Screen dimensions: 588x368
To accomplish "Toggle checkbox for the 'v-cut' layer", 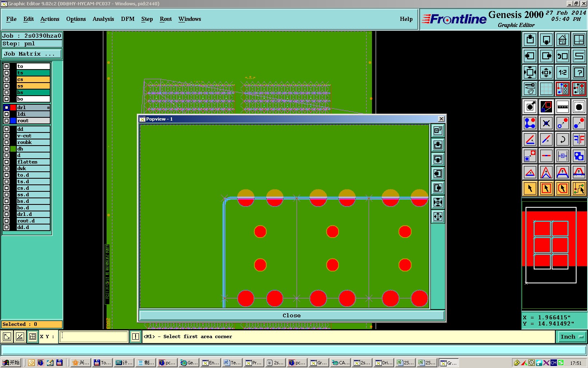I will (x=7, y=136).
